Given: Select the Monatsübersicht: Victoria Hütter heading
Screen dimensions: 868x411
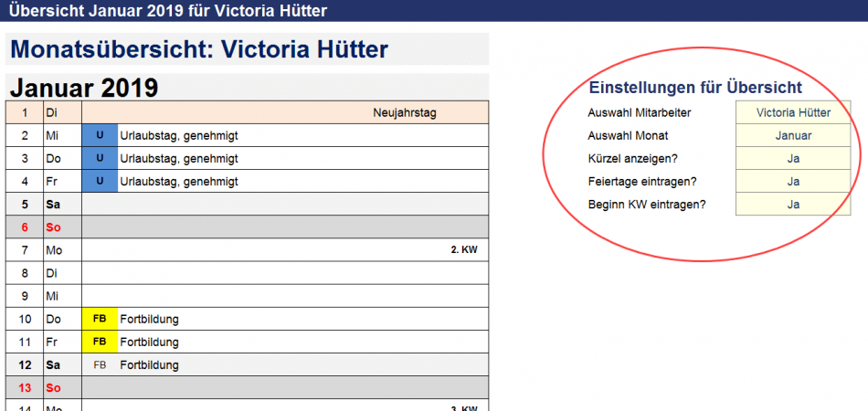Looking at the screenshot, I should [199, 49].
